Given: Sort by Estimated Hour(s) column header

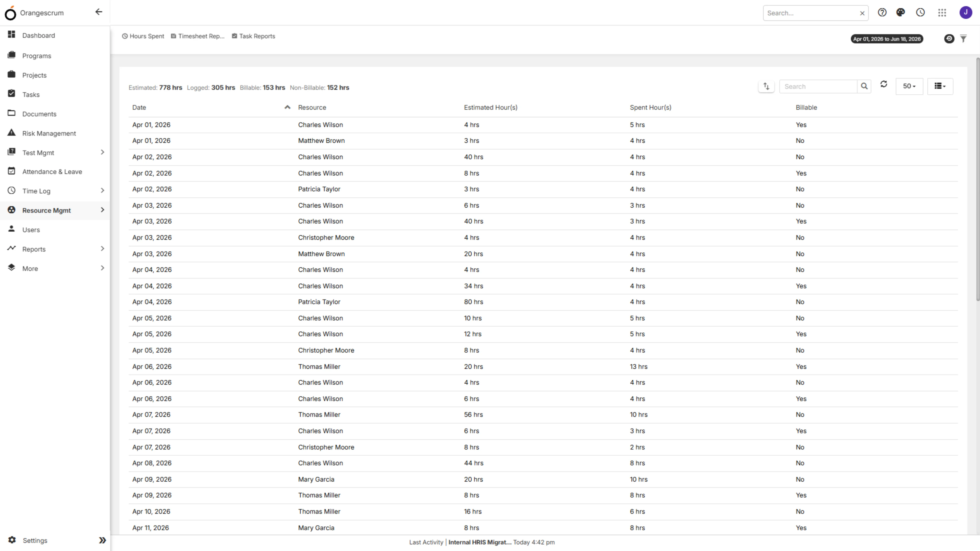Looking at the screenshot, I should 490,107.
